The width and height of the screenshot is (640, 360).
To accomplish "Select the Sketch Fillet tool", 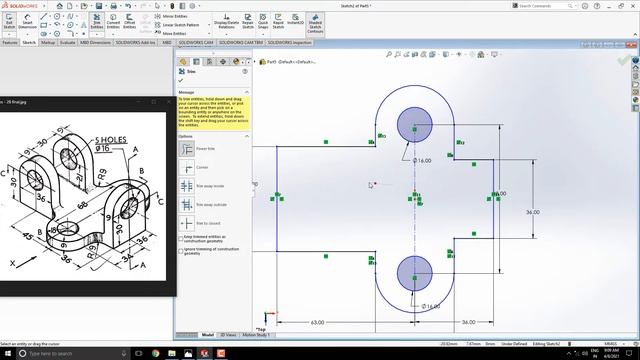I will pos(70,34).
